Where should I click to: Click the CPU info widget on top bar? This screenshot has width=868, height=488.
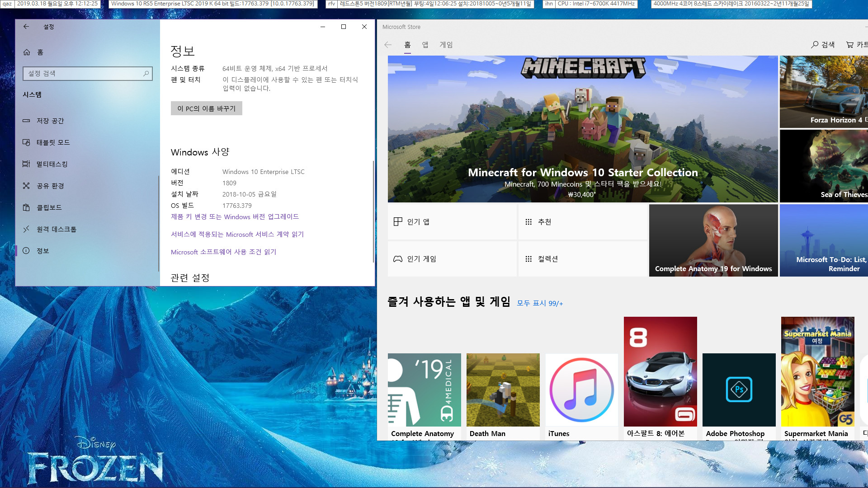(595, 4)
